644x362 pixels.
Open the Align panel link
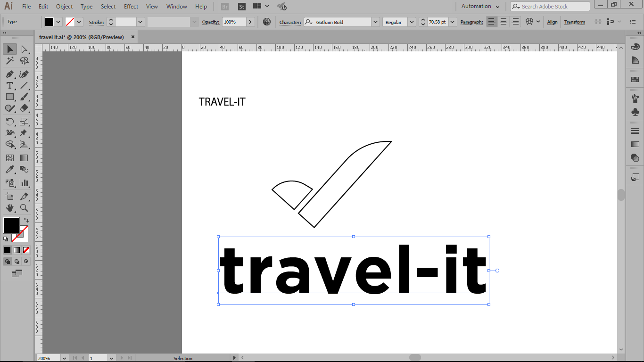coord(552,22)
